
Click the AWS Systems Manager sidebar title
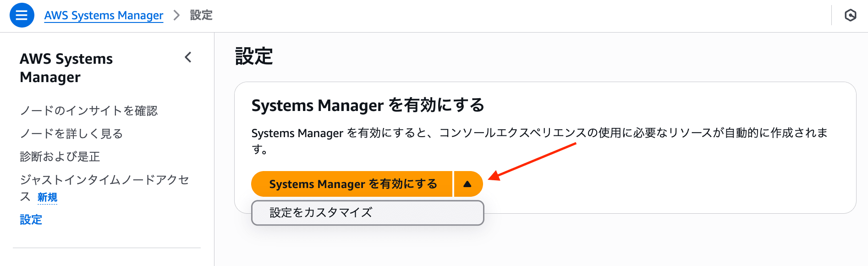(x=66, y=68)
